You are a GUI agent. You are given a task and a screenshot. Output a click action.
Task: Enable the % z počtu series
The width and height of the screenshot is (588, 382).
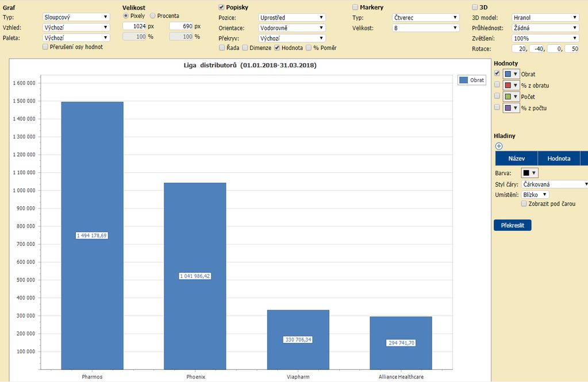(497, 107)
